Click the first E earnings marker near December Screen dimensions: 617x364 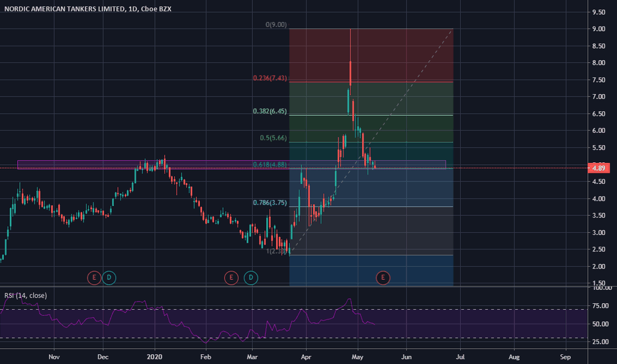(94, 277)
